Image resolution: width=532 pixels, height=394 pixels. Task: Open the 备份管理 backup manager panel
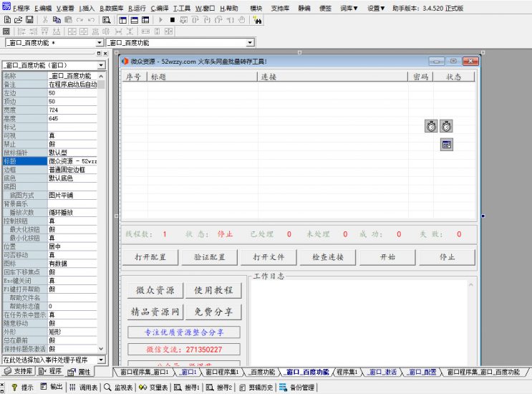pyautogui.click(x=297, y=388)
